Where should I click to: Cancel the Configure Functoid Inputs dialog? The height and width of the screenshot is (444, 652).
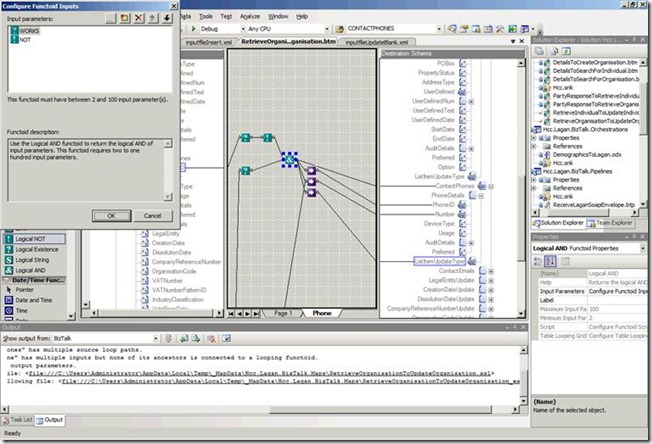pyautogui.click(x=152, y=216)
